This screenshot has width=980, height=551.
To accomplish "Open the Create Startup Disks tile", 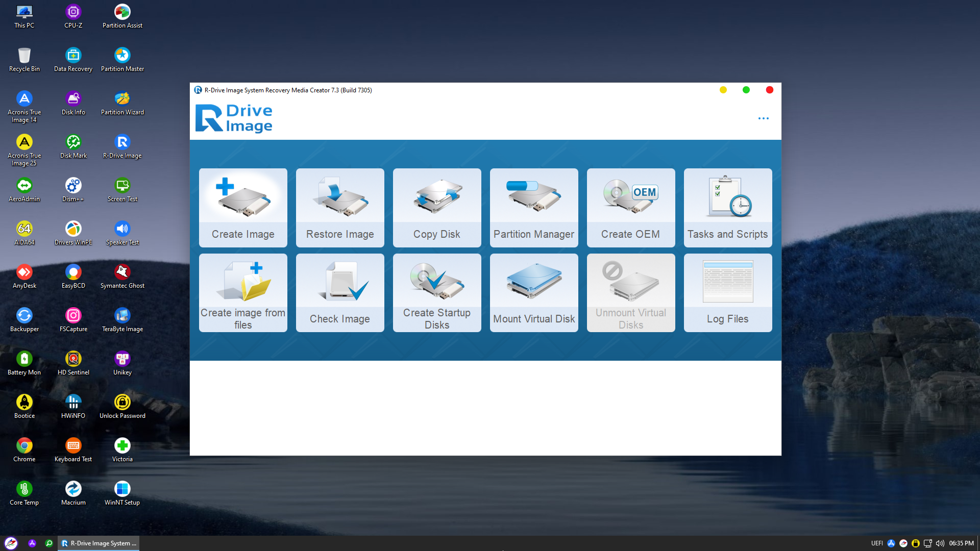I will pos(437,293).
